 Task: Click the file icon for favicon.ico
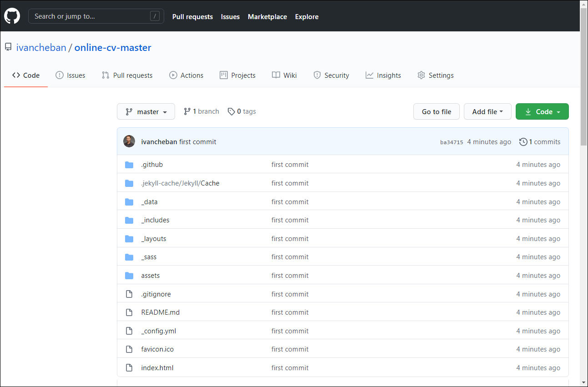point(129,349)
